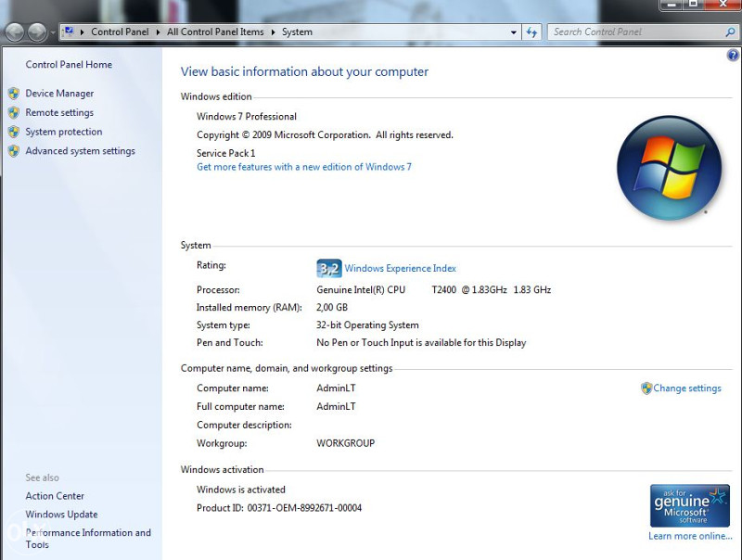Open Windows Update under See also

61,515
